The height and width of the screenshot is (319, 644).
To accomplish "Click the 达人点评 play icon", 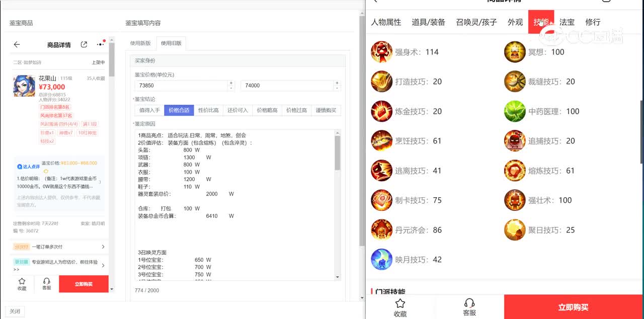I will [x=20, y=167].
